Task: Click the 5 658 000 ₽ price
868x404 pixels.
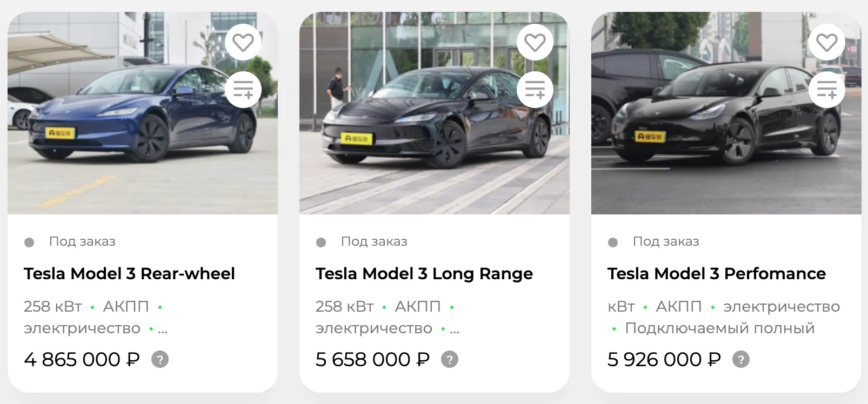Action: click(x=372, y=359)
